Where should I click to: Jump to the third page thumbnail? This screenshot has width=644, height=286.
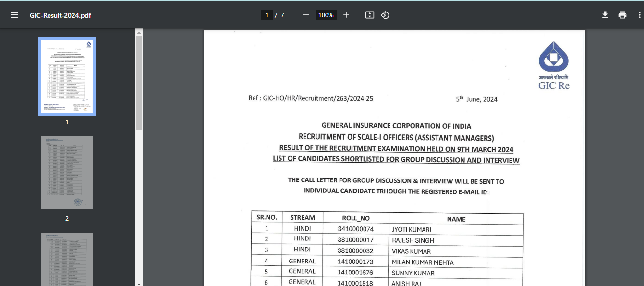[67, 259]
